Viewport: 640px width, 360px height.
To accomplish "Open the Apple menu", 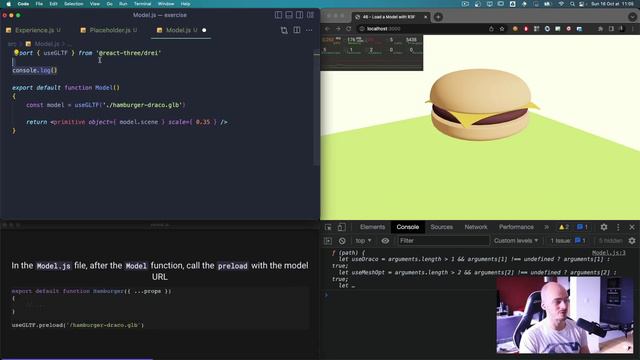I will pyautogui.click(x=8, y=4).
